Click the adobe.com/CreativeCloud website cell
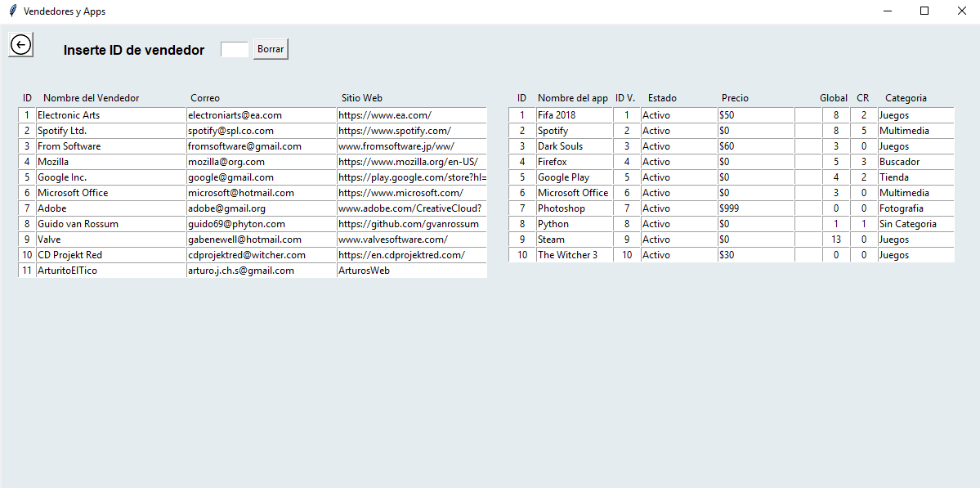Image resolution: width=980 pixels, height=488 pixels. click(x=412, y=208)
